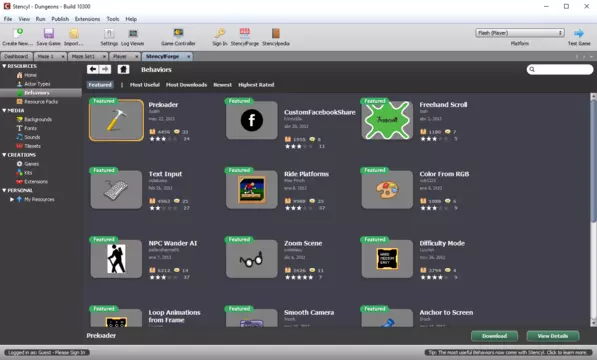597x360 pixels.
Task: Click the Test Game arrow
Action: click(579, 33)
